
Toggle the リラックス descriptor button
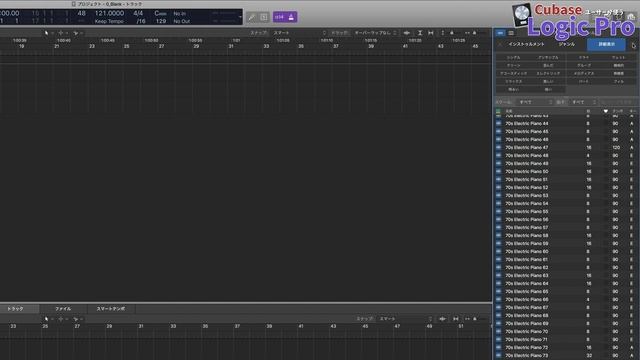pos(513,81)
